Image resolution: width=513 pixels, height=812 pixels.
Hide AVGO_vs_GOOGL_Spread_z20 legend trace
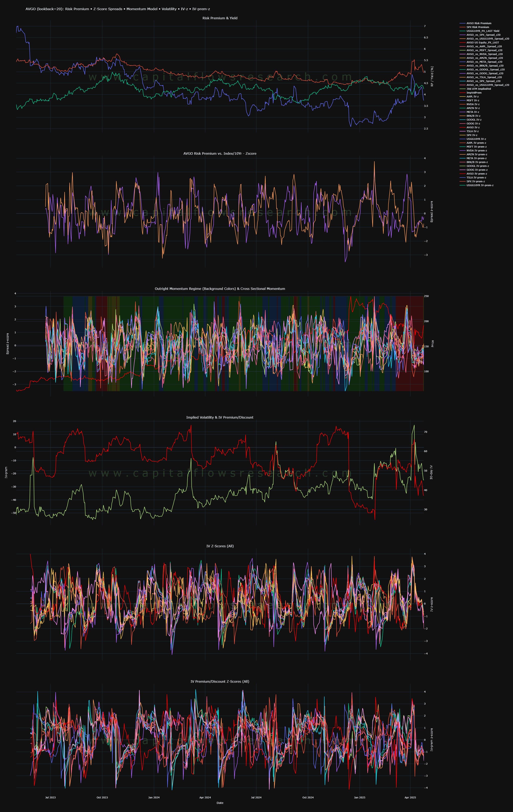coord(482,69)
